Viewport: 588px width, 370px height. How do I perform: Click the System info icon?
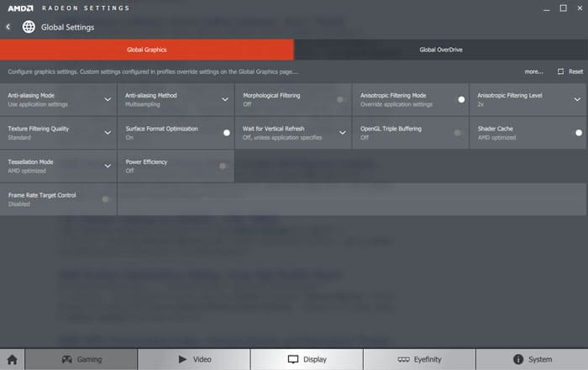[x=518, y=359]
